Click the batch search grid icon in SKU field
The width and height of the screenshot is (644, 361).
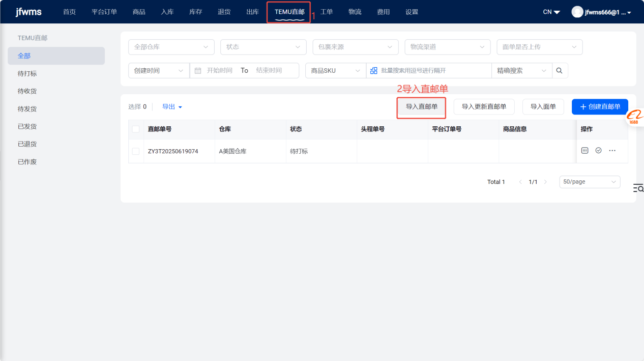pos(374,70)
